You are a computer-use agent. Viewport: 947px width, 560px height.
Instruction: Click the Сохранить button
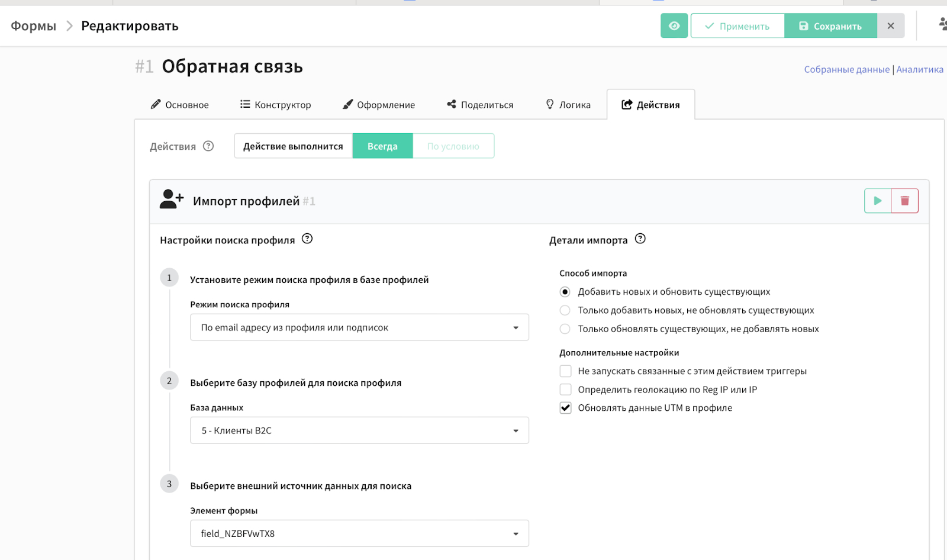click(830, 26)
